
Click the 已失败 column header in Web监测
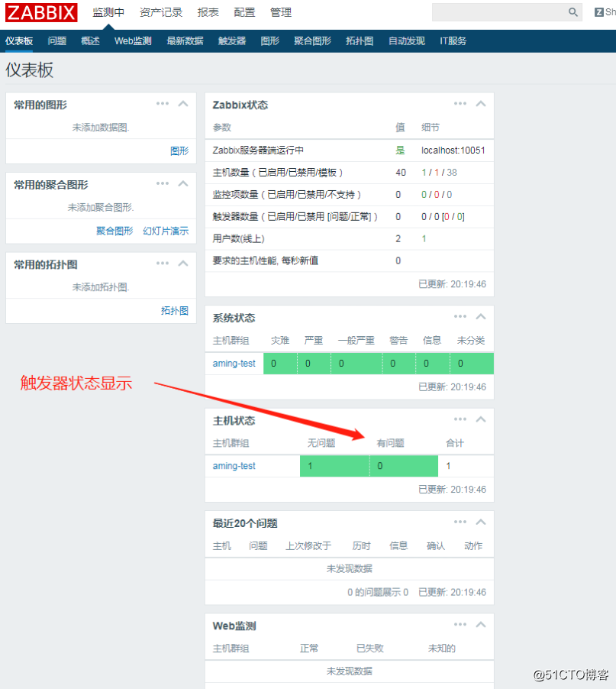click(369, 649)
